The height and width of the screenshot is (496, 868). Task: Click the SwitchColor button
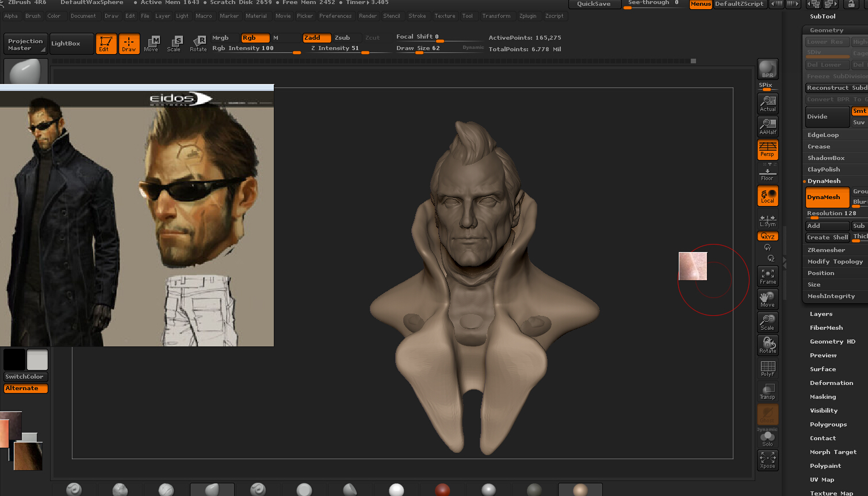coord(25,377)
